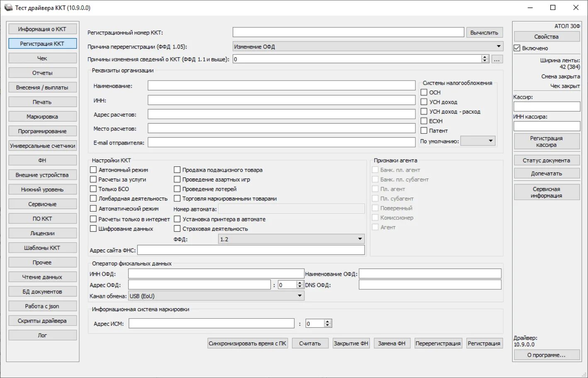588x378 pixels.
Task: Maximize the Тест драйвера ККТ window
Action: [553, 7]
